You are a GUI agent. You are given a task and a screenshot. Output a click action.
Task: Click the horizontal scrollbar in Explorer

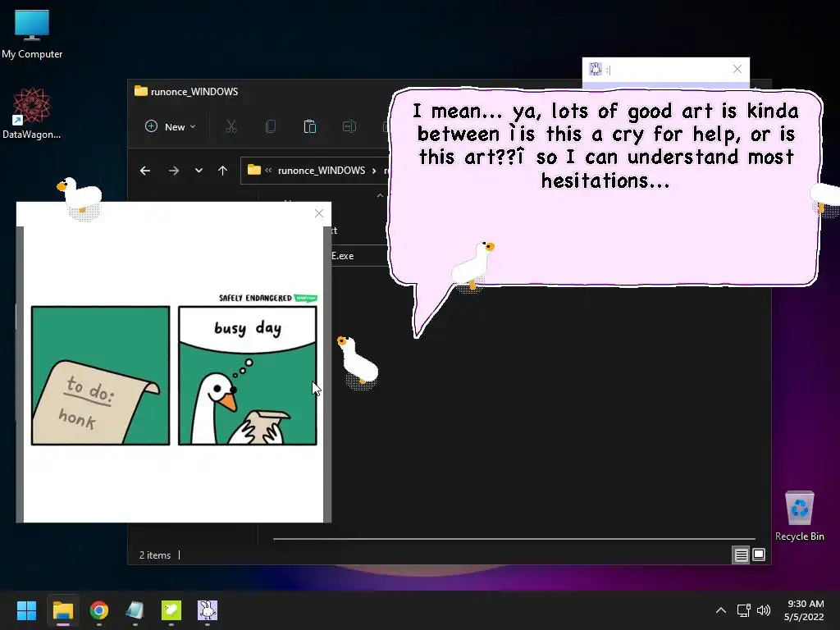click(x=514, y=538)
